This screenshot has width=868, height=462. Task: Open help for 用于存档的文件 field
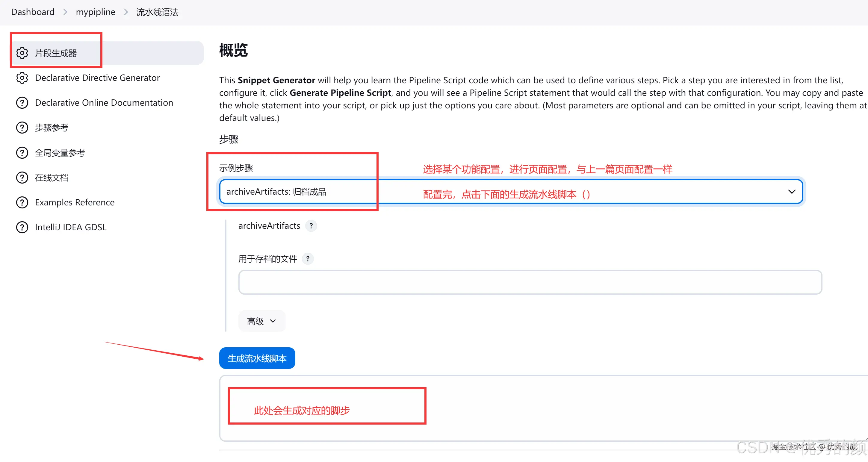(307, 259)
